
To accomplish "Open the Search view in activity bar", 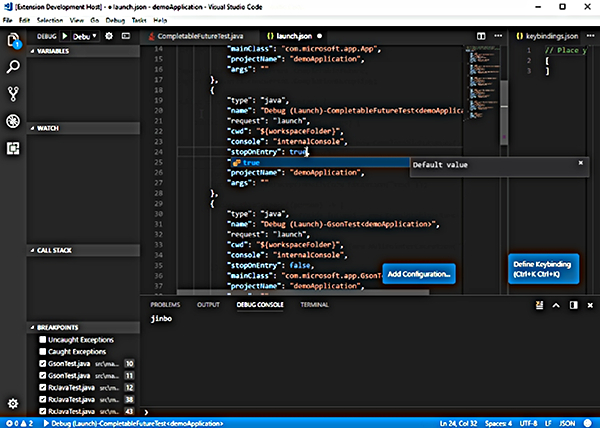I will (13, 67).
